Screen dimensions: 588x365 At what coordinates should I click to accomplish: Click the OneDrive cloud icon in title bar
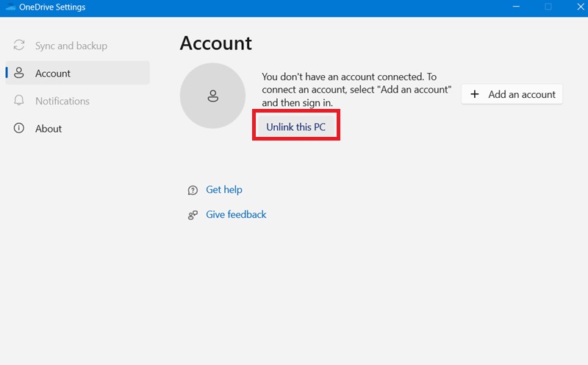tap(10, 7)
